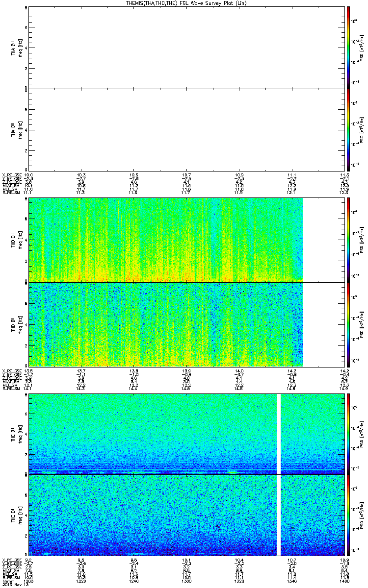Click the THE B-parallel freq [Hz] axis label
368x588 pixels.
(x=20, y=515)
